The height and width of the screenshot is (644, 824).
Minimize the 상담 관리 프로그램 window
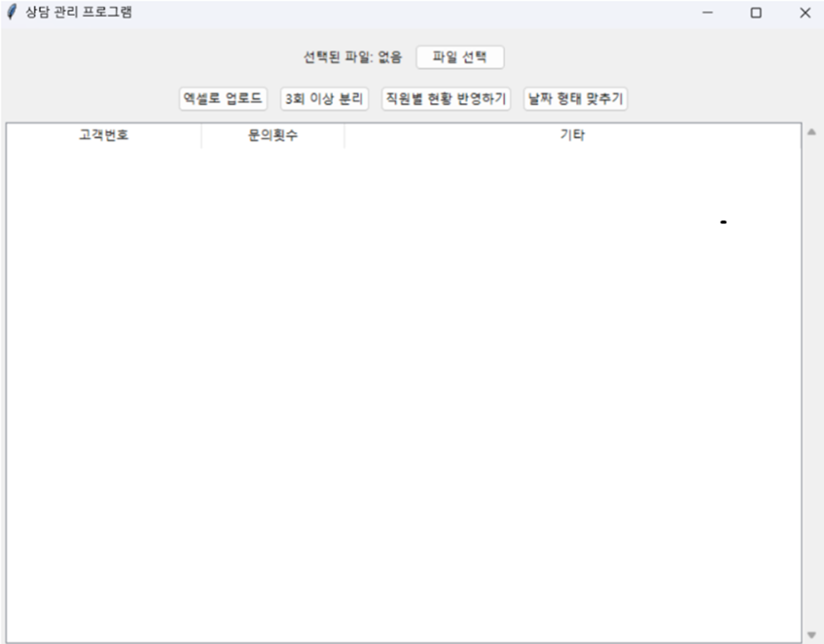(x=707, y=12)
